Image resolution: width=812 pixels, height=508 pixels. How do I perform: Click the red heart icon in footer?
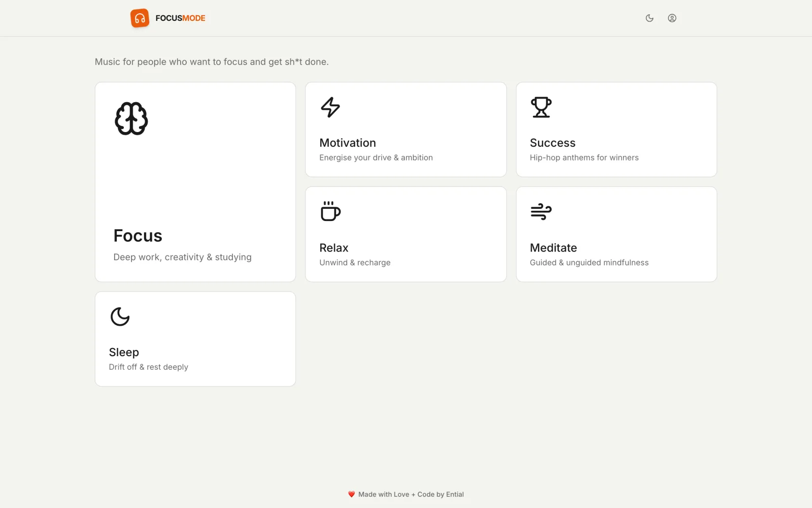coord(351,494)
